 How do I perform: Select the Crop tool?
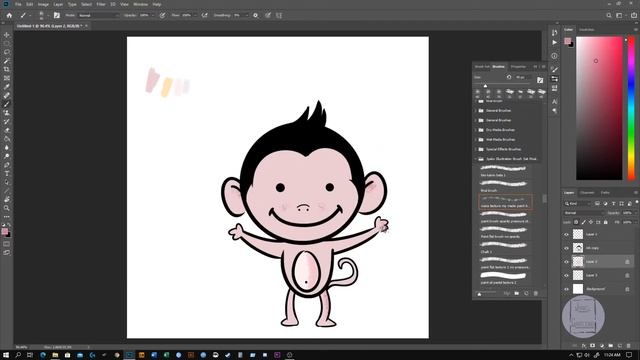7,69
